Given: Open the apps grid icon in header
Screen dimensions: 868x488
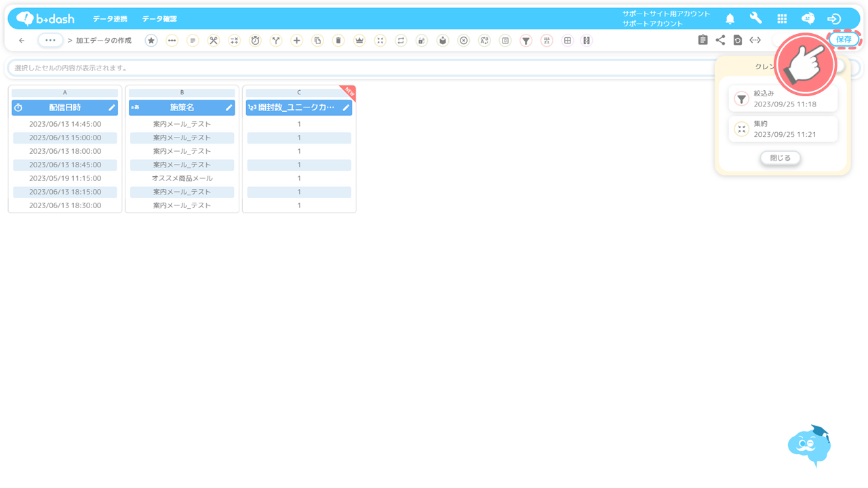Looking at the screenshot, I should (782, 19).
